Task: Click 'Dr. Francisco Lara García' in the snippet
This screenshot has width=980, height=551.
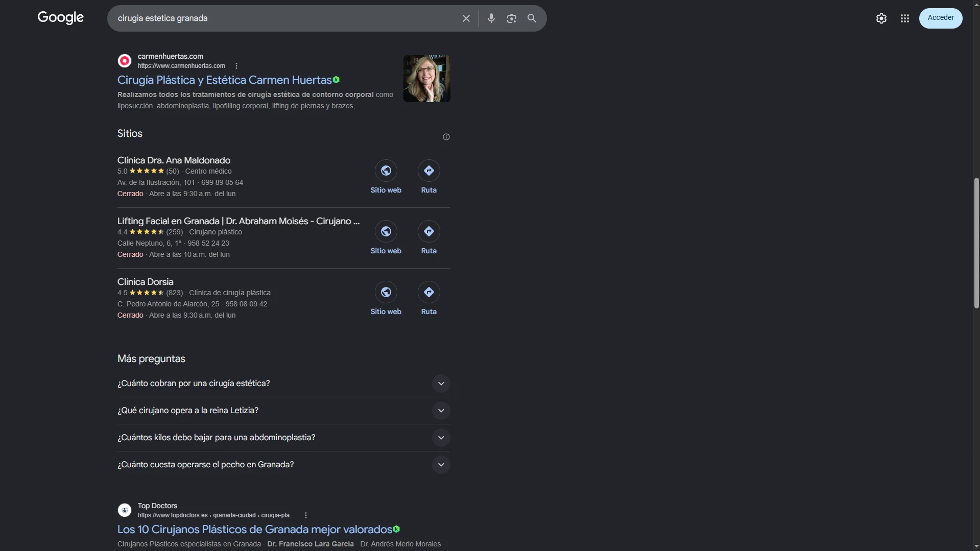Action: [x=310, y=544]
